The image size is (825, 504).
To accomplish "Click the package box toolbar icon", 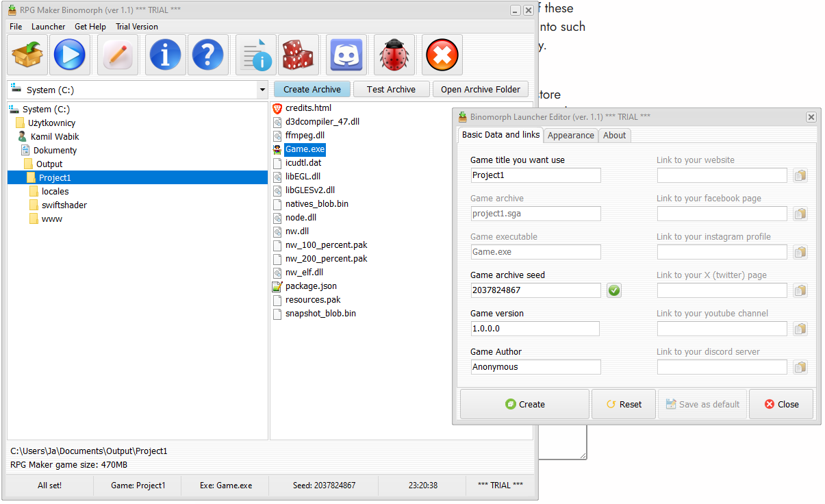I will pos(27,55).
